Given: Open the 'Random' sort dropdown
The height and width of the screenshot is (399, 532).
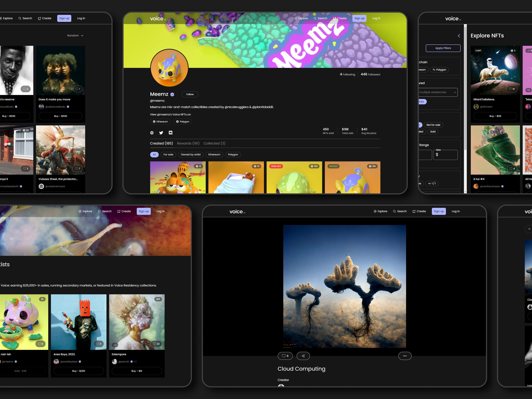Looking at the screenshot, I should [75, 36].
